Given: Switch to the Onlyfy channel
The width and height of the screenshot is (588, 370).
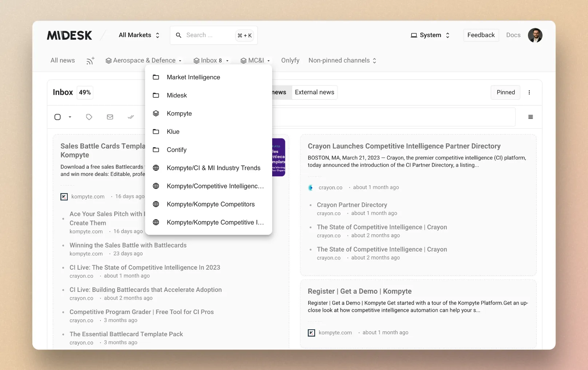Looking at the screenshot, I should [290, 60].
